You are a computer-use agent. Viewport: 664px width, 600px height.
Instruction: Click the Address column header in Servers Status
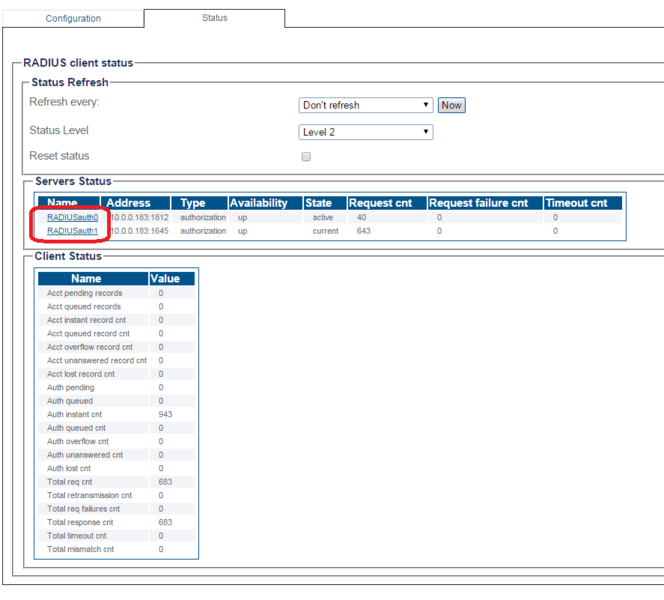(135, 203)
